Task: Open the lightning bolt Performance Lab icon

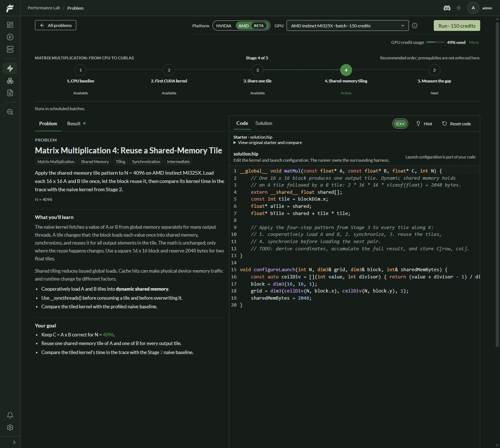Action: coord(10,68)
